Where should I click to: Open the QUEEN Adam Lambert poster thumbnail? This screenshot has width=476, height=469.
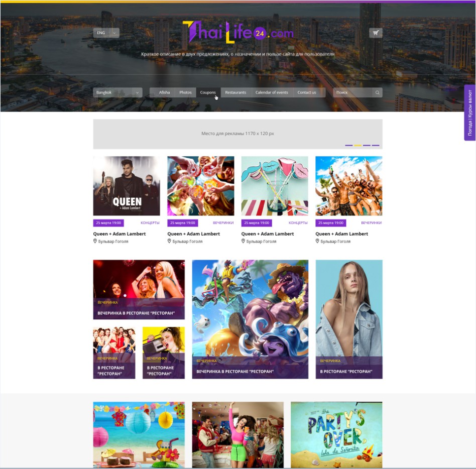click(x=127, y=186)
